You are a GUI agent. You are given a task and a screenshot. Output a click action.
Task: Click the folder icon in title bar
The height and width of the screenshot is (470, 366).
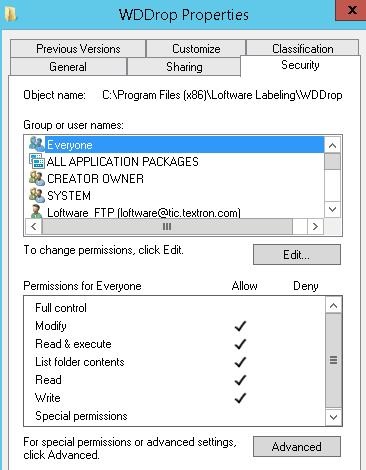tap(10, 14)
